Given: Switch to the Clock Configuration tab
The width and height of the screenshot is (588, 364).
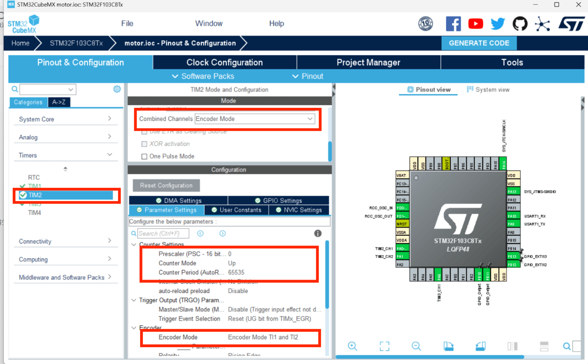Looking at the screenshot, I should (225, 62).
